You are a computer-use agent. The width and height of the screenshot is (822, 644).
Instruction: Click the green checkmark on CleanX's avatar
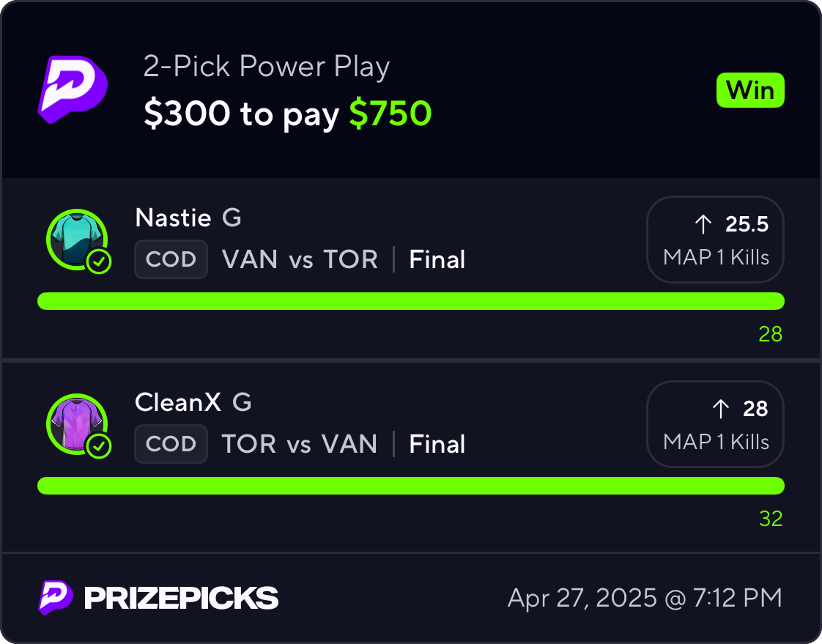click(99, 446)
